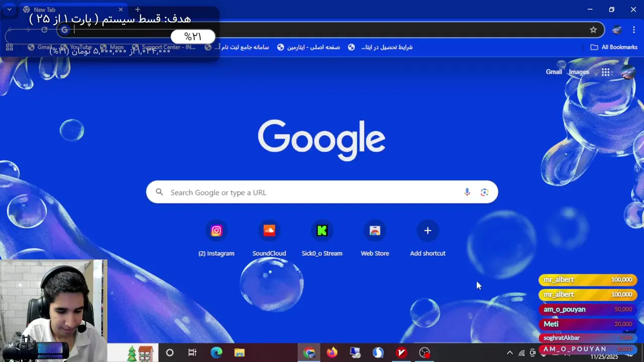Viewport: 644px width, 362px height.
Task: Open the Images link on the page
Action: click(x=579, y=72)
